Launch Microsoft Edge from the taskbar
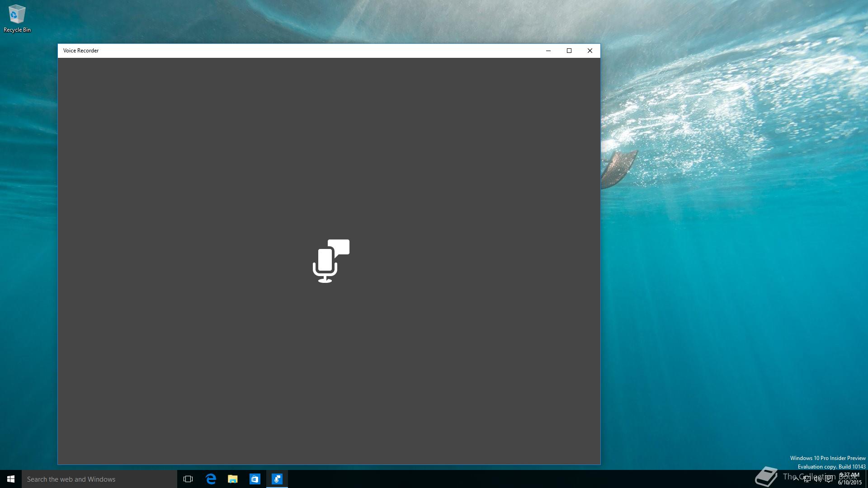This screenshot has width=868, height=488. tap(211, 479)
